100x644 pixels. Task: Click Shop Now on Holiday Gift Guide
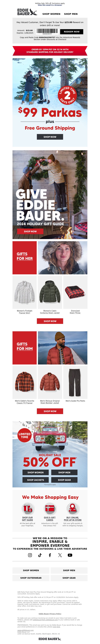pos(30,231)
